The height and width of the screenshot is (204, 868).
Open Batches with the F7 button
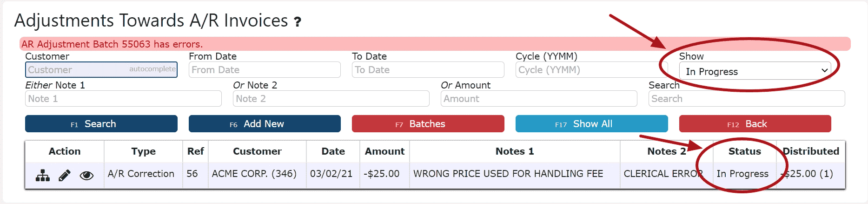[x=428, y=124]
